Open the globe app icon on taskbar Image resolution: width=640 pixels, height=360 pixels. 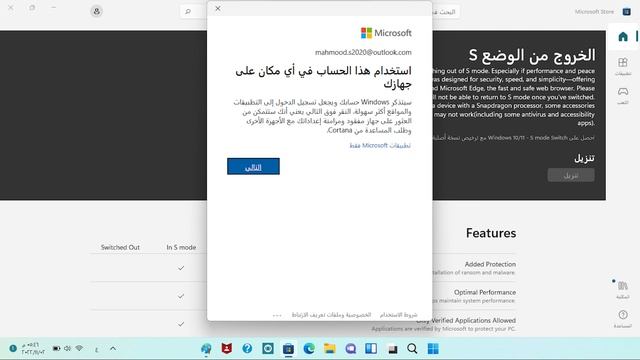(206, 349)
